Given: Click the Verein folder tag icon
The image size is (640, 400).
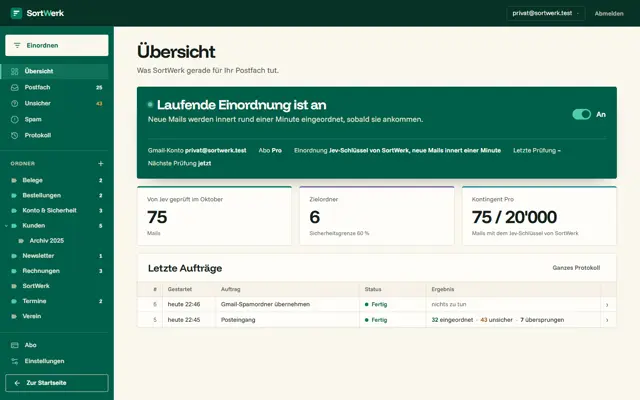Looking at the screenshot, I should pos(14,316).
